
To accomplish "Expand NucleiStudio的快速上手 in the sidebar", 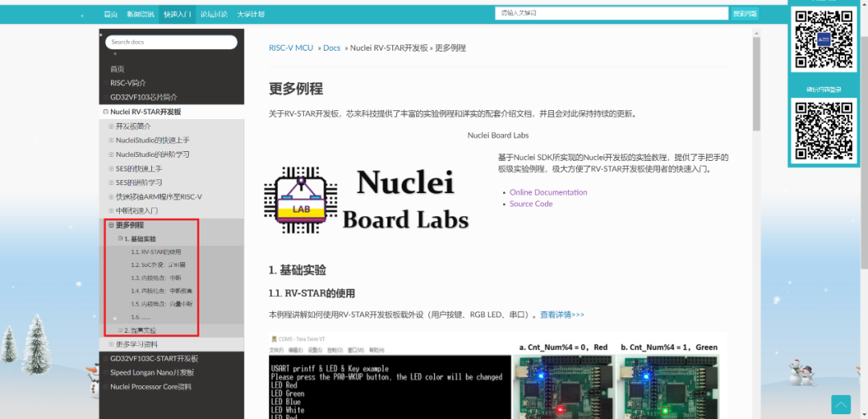I will coord(111,140).
